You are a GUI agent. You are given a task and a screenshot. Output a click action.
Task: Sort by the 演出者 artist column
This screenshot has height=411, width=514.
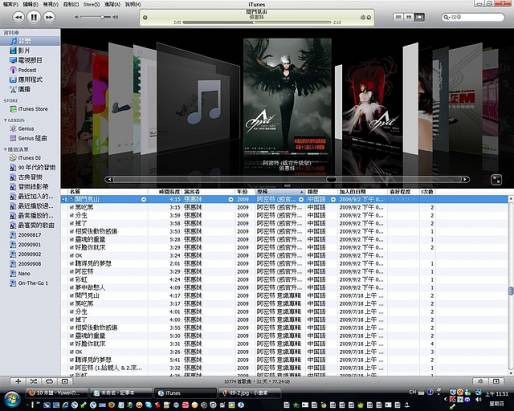click(x=209, y=192)
